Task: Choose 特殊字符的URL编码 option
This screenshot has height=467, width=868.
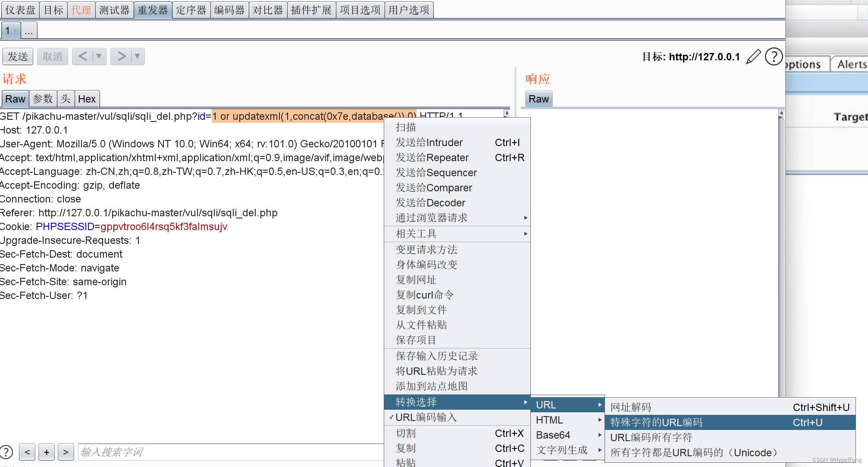Action: coord(730,423)
